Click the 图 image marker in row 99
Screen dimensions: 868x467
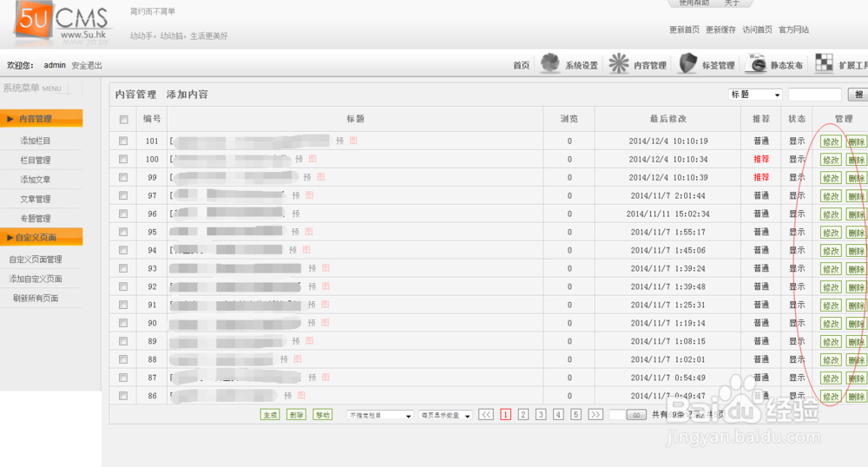(x=321, y=177)
